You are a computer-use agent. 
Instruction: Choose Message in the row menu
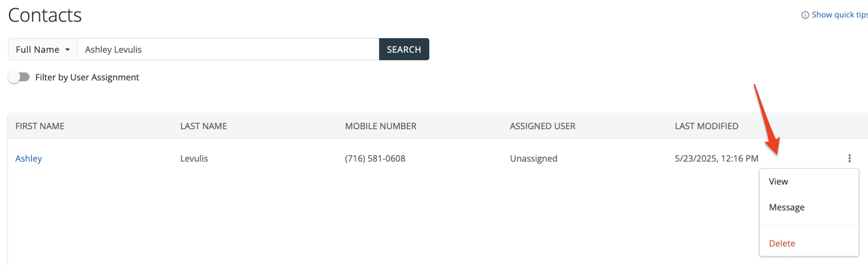tap(786, 207)
